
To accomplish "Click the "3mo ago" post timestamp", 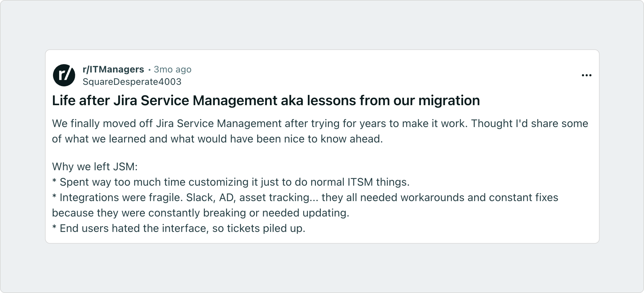I will [x=173, y=69].
